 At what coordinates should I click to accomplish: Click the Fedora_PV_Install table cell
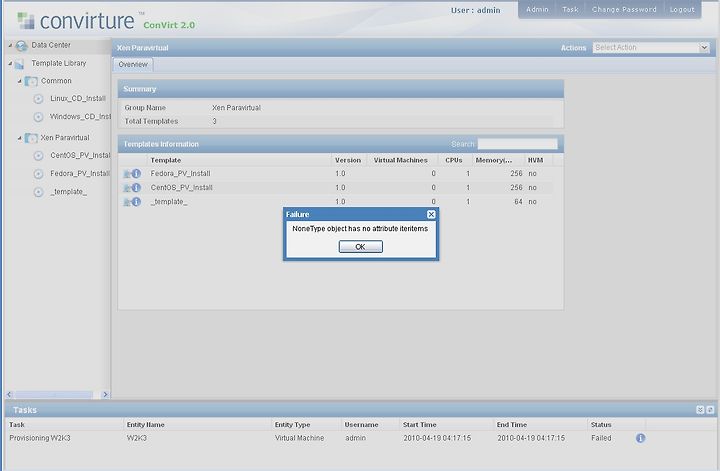coord(180,174)
